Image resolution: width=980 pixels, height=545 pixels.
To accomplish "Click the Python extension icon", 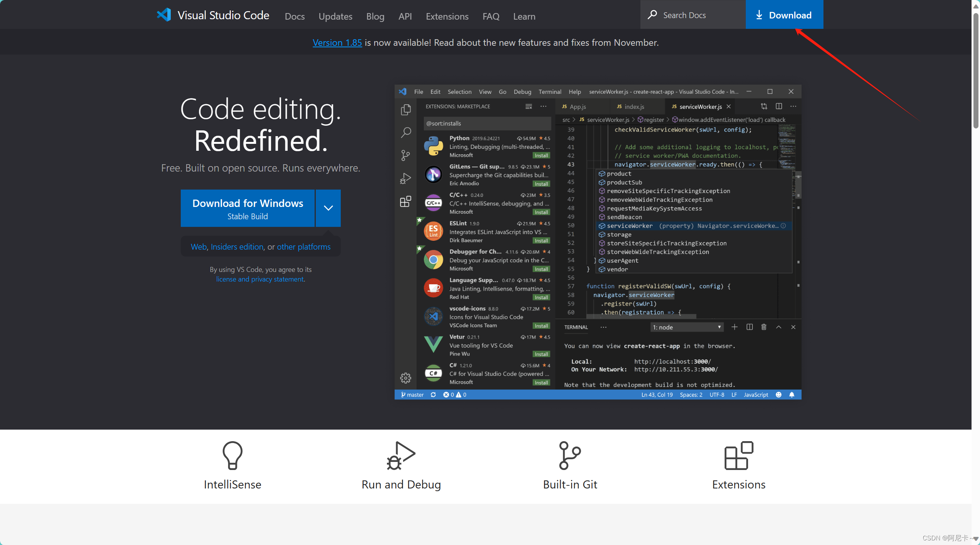I will pos(433,146).
